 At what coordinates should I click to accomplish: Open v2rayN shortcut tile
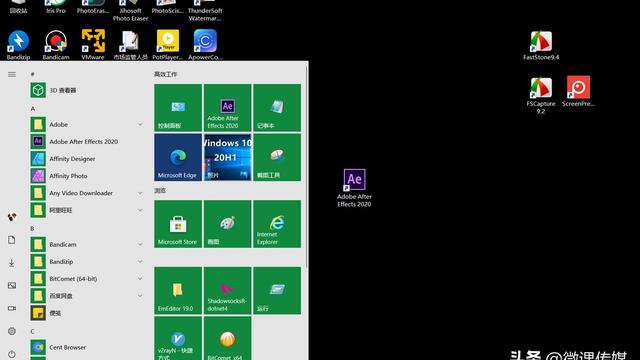pos(178,338)
